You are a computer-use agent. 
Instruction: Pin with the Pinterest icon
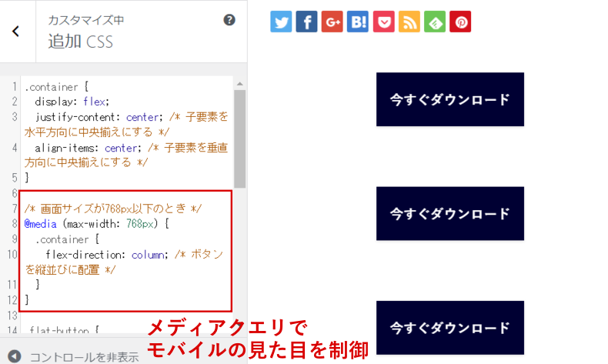[x=460, y=22]
